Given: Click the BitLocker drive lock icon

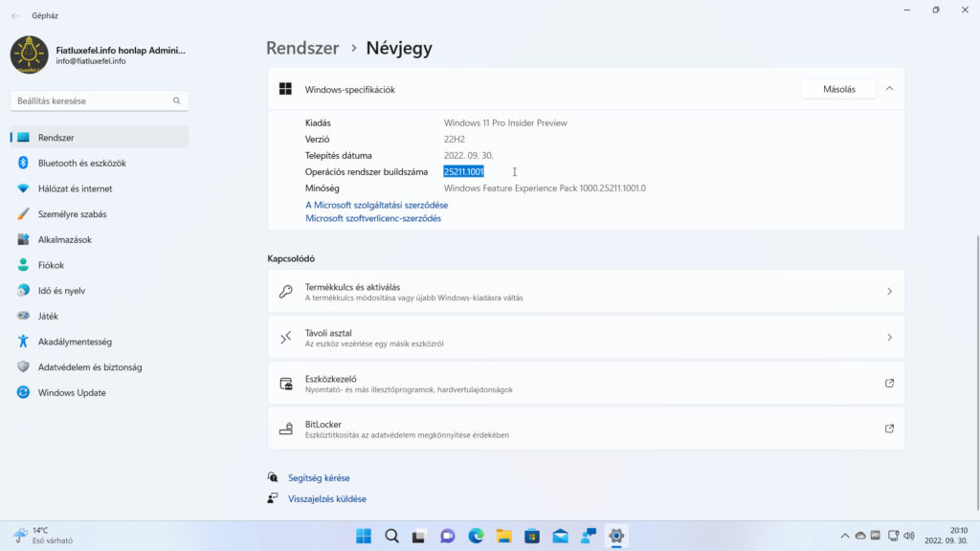Looking at the screenshot, I should (285, 429).
